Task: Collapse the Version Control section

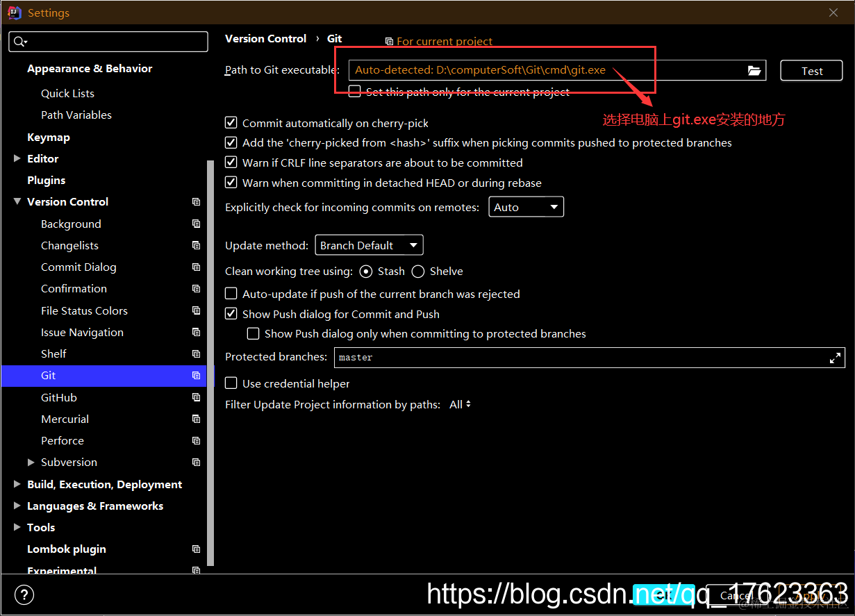Action: coord(17,201)
